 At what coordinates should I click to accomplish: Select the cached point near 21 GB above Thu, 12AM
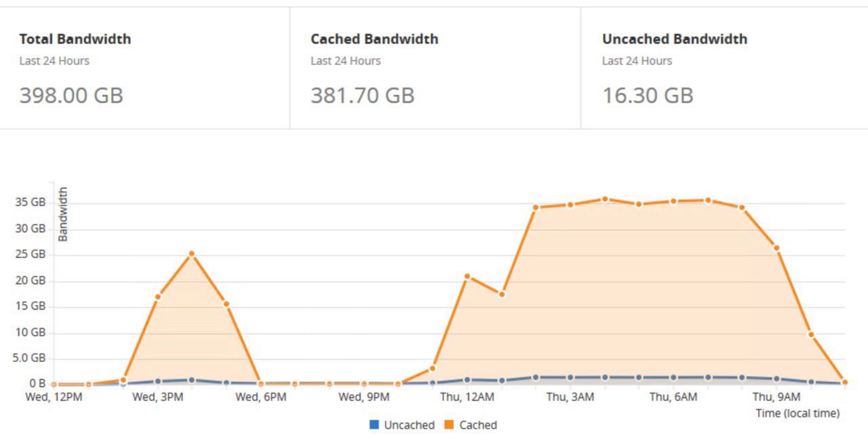467,276
